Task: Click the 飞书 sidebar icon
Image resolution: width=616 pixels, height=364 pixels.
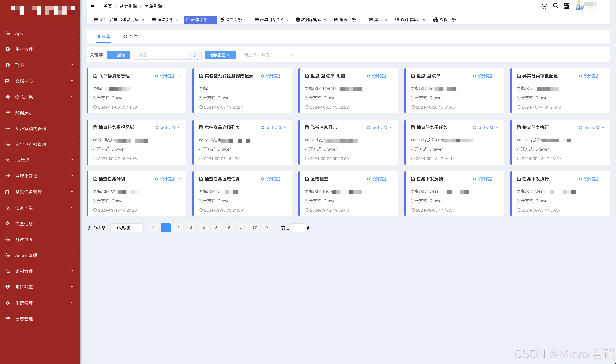Action: 7,65
